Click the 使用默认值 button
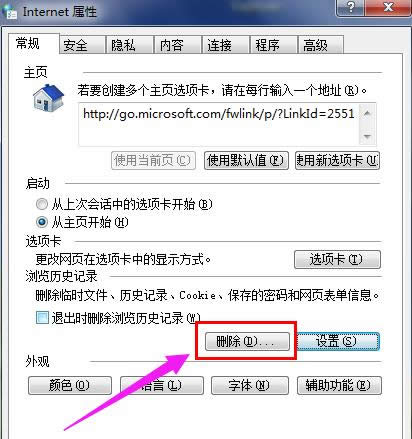Image resolution: width=412 pixels, height=439 pixels. (x=246, y=161)
